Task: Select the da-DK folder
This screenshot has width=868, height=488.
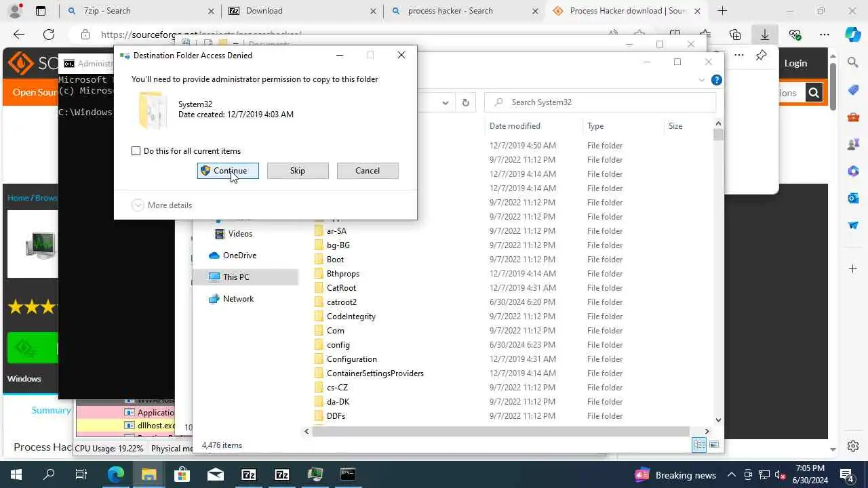Action: point(338,402)
